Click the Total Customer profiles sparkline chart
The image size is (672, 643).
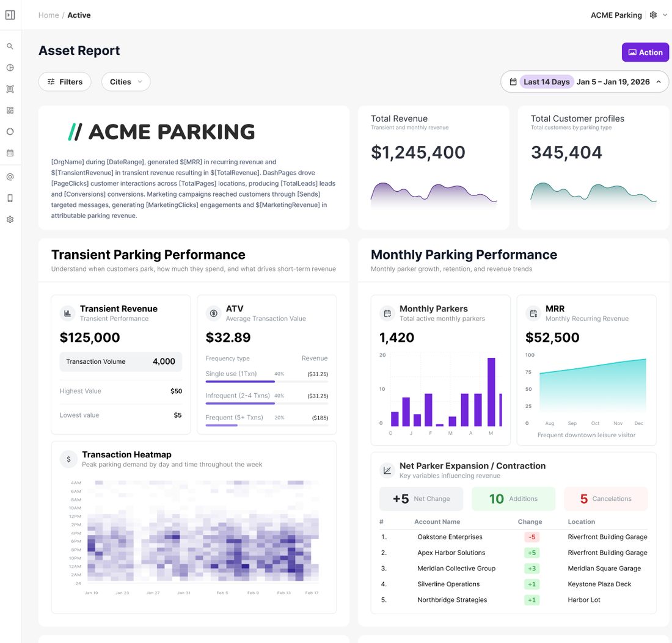coord(593,195)
